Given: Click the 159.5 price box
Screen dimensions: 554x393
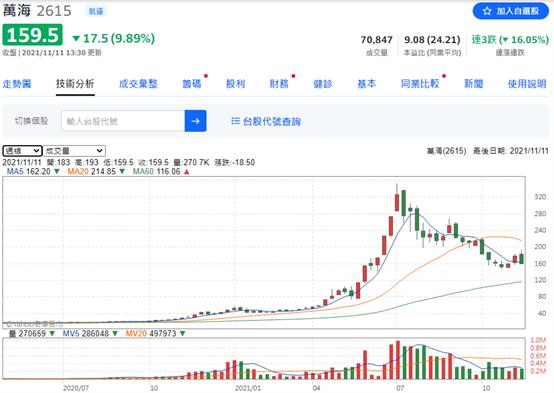Looking at the screenshot, I should [33, 35].
